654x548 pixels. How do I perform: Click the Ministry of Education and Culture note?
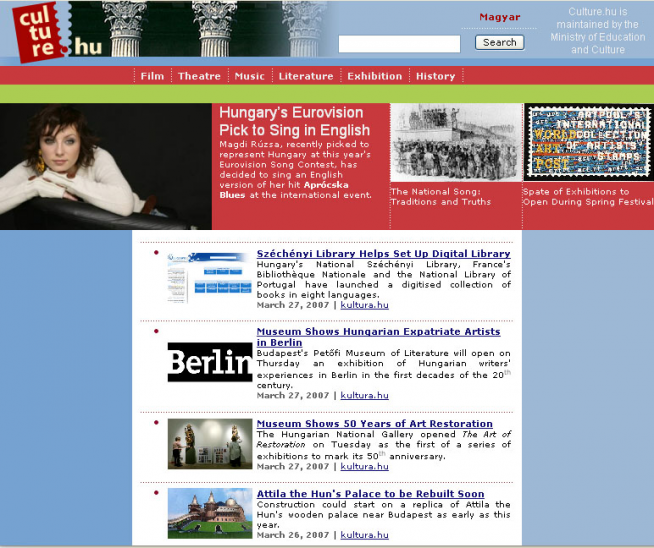[598, 31]
